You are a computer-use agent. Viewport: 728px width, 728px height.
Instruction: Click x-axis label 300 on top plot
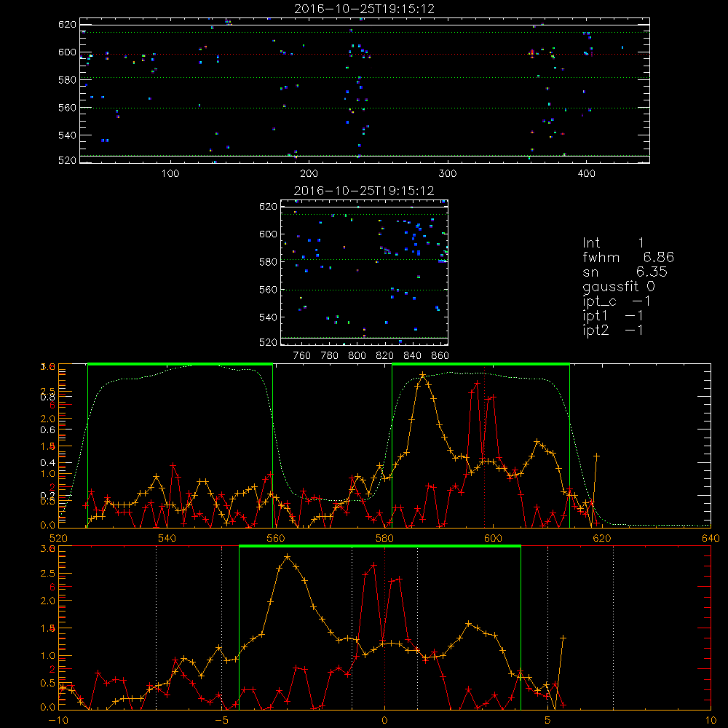click(448, 174)
